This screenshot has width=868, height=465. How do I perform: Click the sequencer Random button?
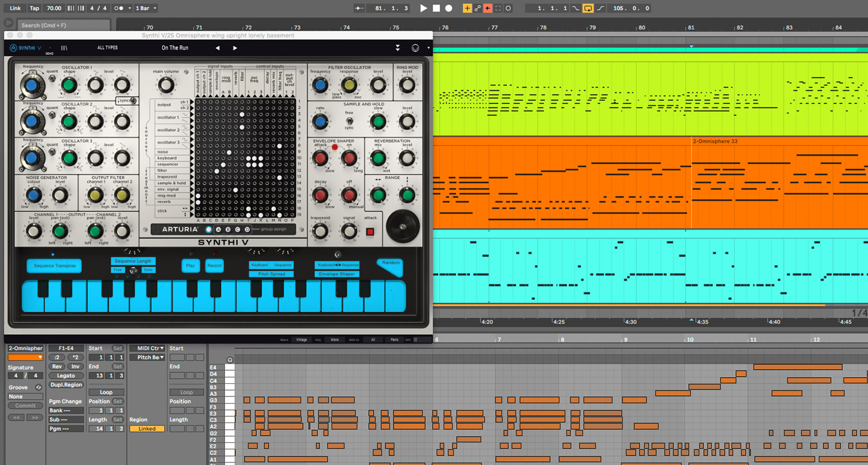(x=391, y=265)
